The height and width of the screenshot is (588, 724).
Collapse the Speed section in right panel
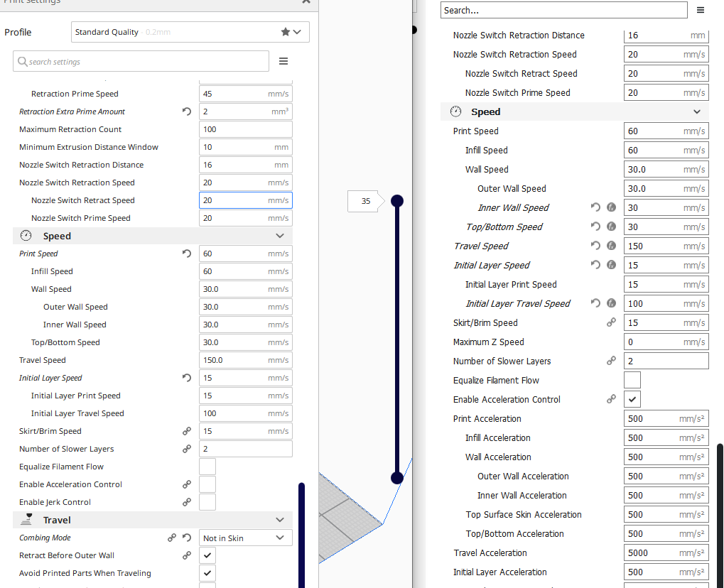(x=697, y=111)
